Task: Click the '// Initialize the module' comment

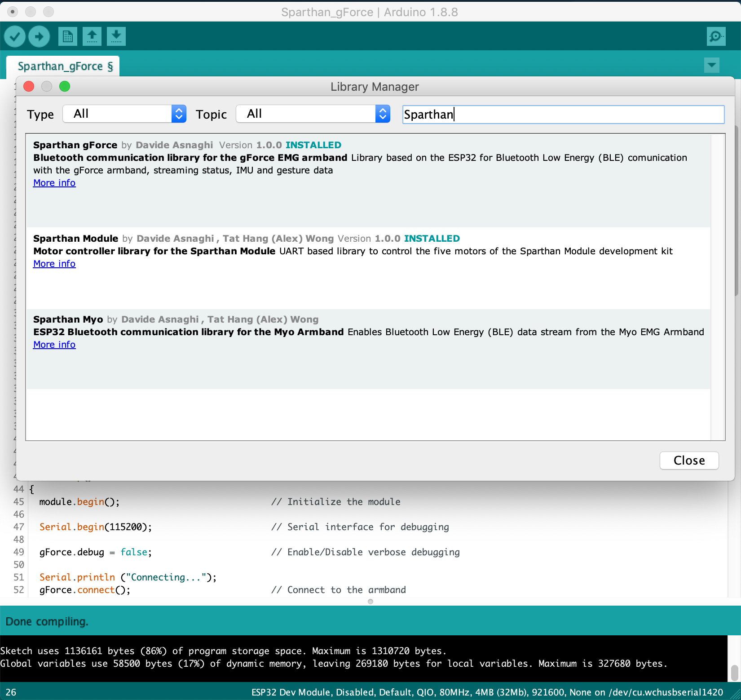Action: click(x=336, y=502)
